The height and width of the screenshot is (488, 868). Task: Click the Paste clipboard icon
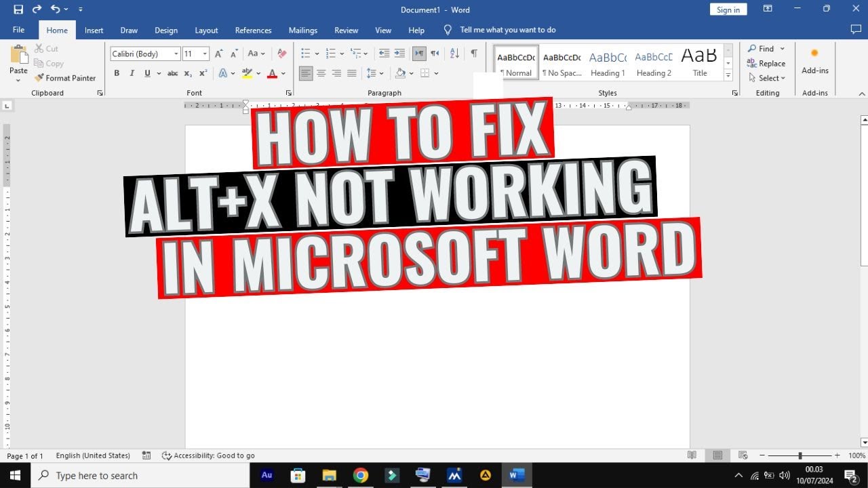pos(19,54)
